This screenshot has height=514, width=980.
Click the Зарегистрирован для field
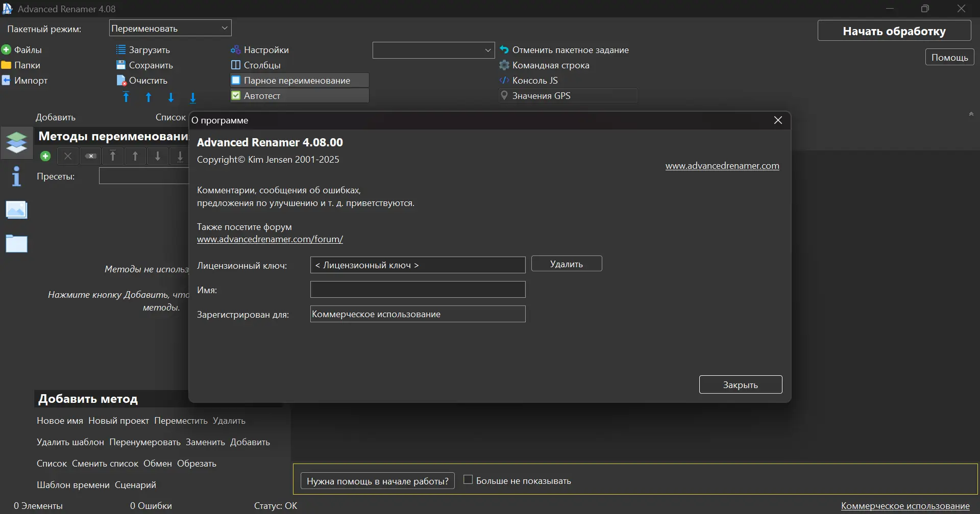tap(418, 314)
